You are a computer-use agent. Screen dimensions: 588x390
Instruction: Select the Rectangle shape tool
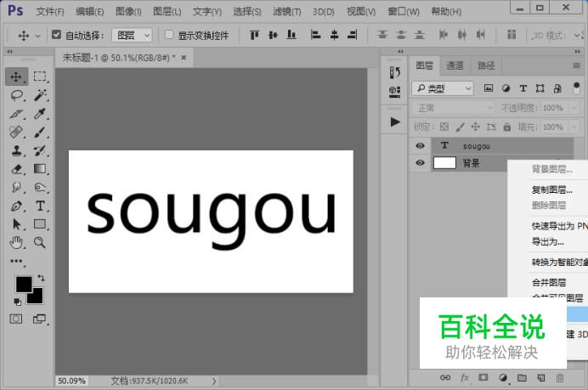pyautogui.click(x=40, y=224)
